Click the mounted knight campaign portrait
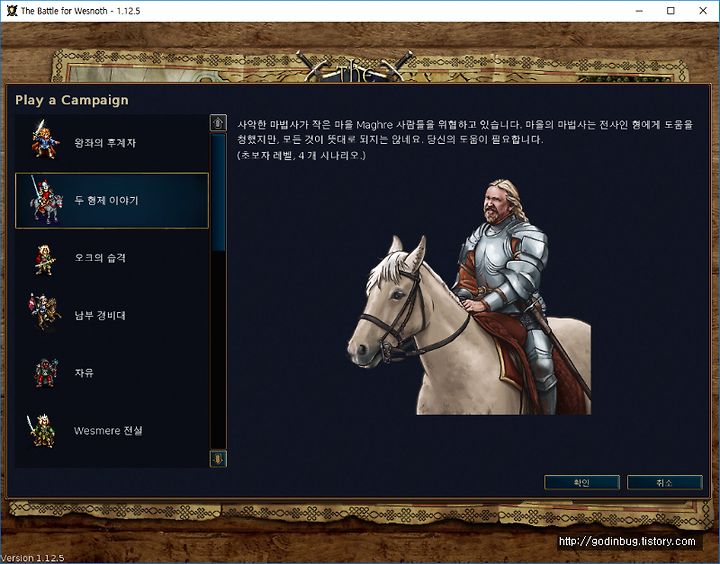720x564 pixels. pyautogui.click(x=469, y=297)
